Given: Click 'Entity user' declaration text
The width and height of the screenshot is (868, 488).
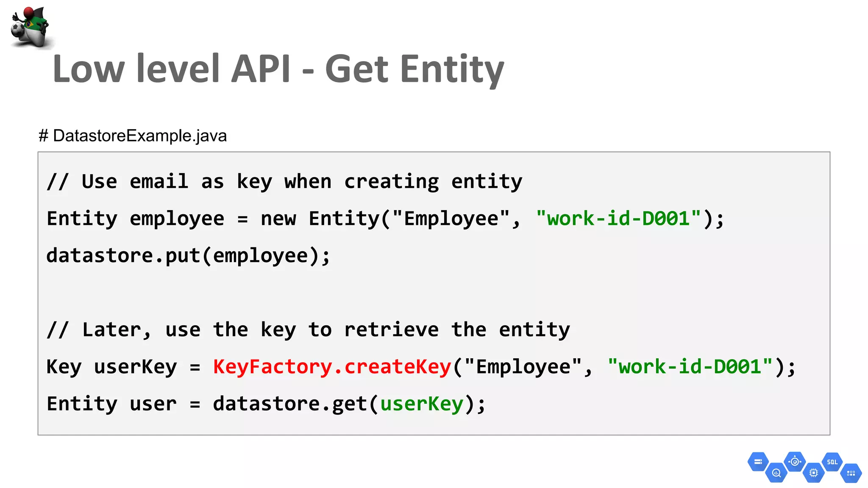Looking at the screenshot, I should click(x=112, y=404).
